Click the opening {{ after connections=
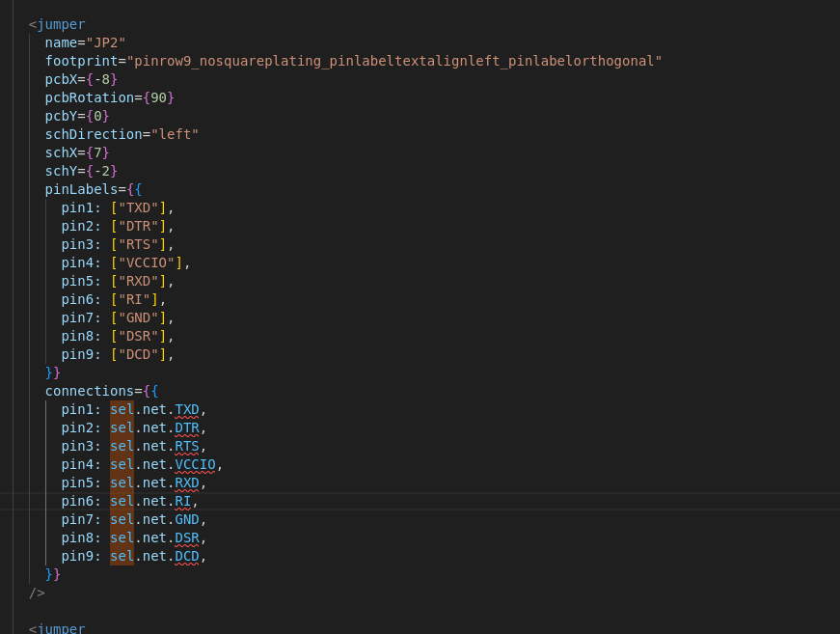The width and height of the screenshot is (840, 634). 150,391
